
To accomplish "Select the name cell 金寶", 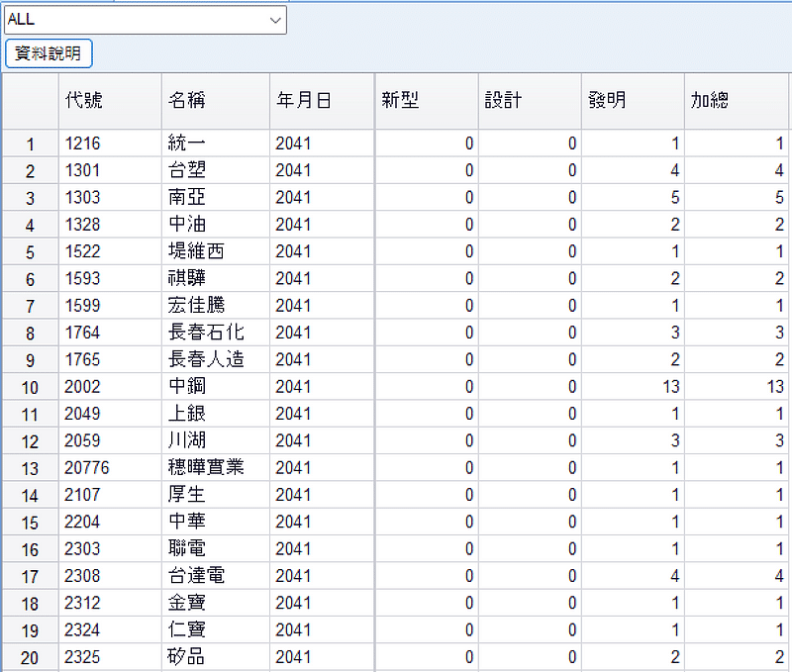I will 216,604.
